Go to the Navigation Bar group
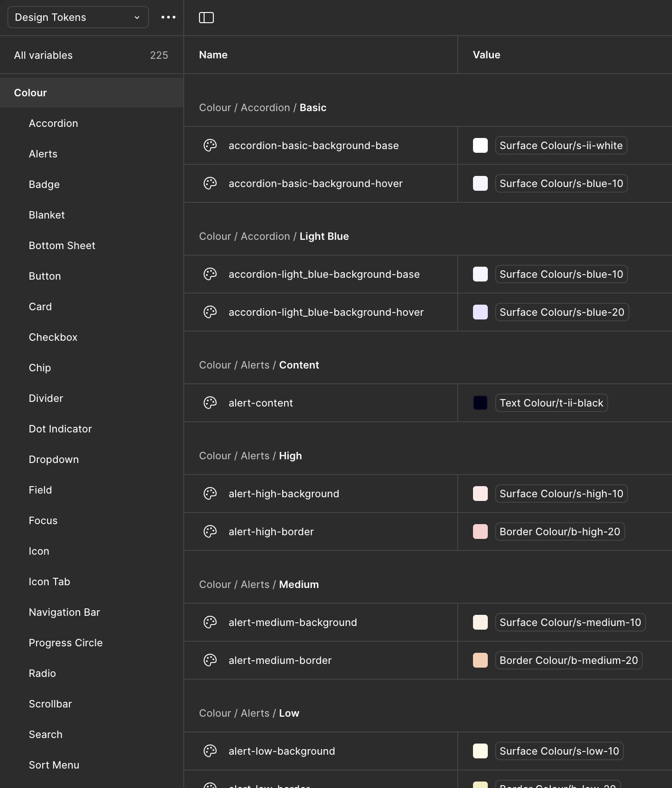The image size is (672, 788). (x=64, y=612)
